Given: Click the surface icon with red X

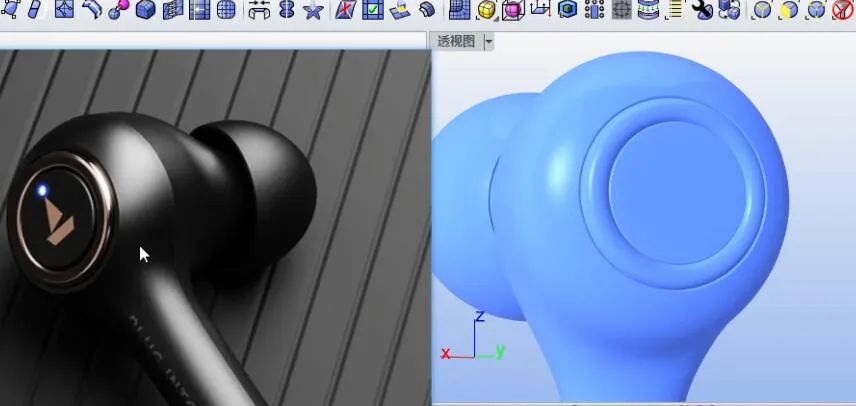Looking at the screenshot, I should [x=346, y=9].
